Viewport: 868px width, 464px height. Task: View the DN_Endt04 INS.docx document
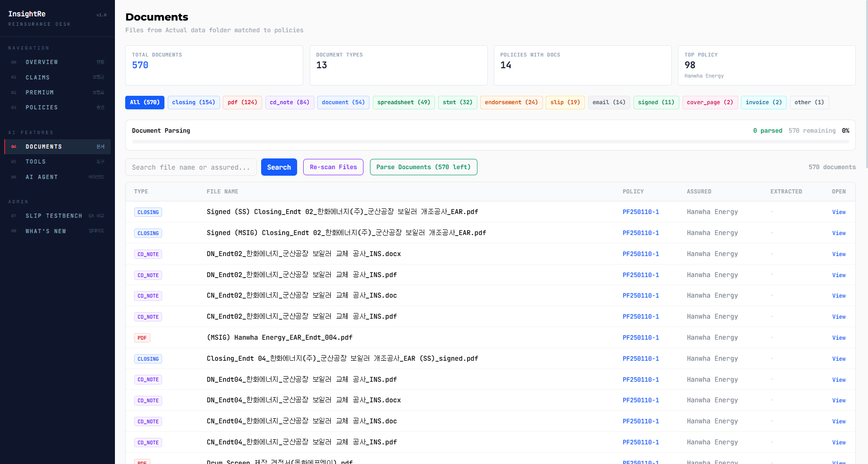[839, 400]
